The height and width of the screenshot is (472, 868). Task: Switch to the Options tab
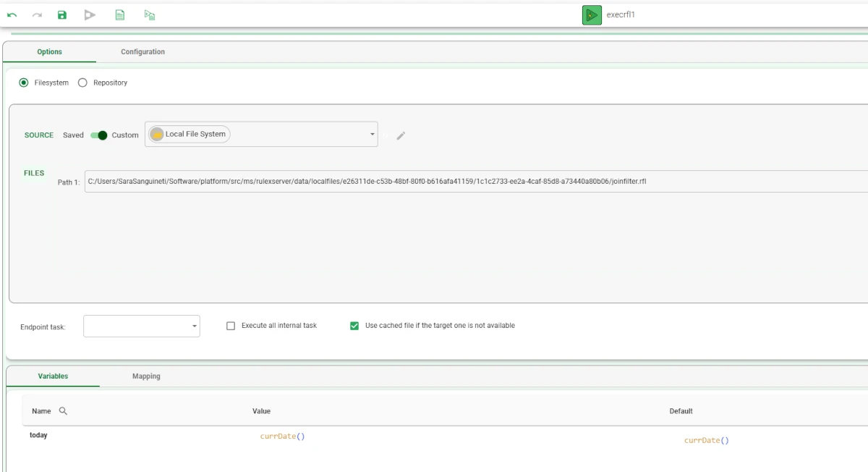(x=50, y=52)
